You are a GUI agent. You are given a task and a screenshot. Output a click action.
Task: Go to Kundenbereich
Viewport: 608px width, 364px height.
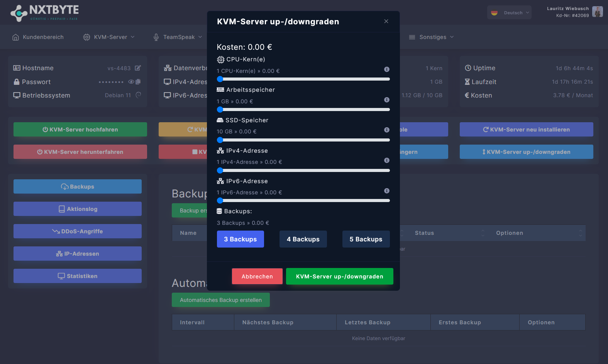click(38, 37)
